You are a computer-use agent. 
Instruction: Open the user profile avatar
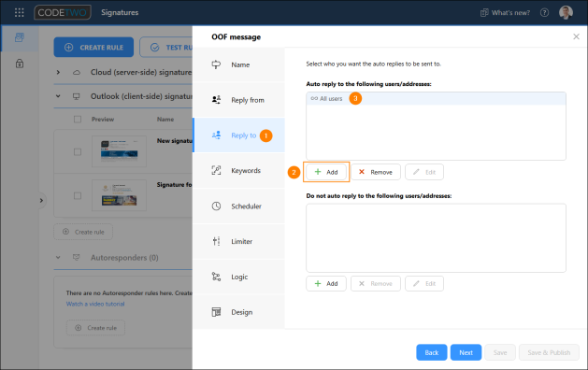click(566, 12)
